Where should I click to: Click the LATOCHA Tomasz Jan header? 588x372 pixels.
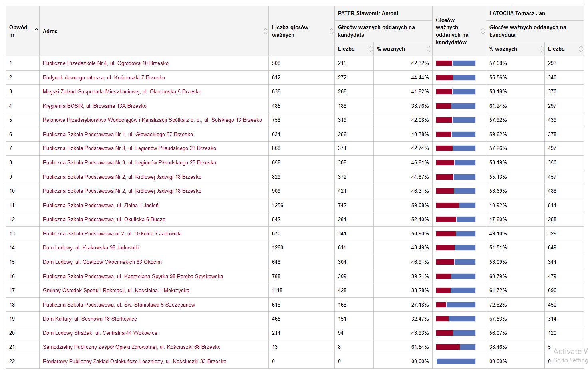click(x=517, y=14)
